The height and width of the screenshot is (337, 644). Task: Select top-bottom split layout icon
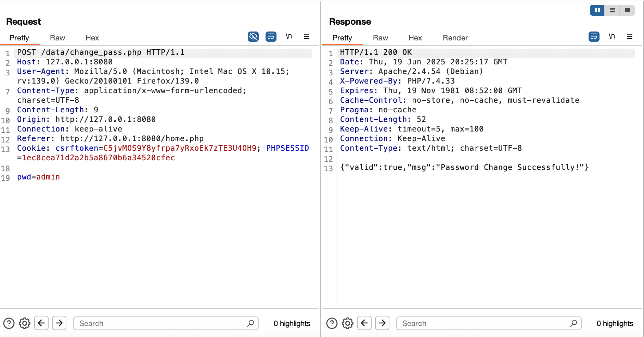pyautogui.click(x=613, y=10)
